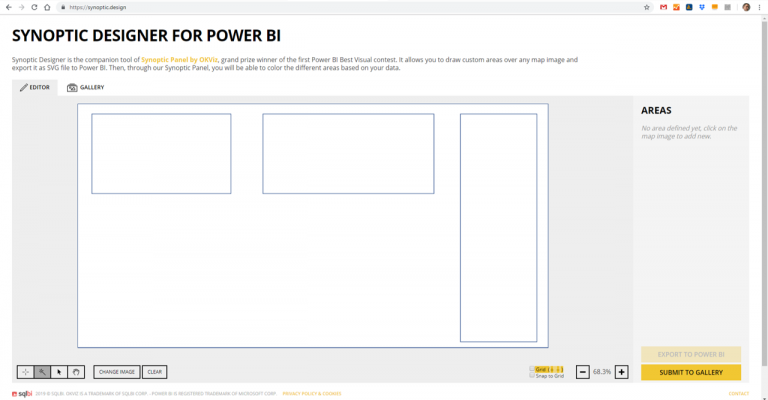Select the hand pan tool

(76, 372)
